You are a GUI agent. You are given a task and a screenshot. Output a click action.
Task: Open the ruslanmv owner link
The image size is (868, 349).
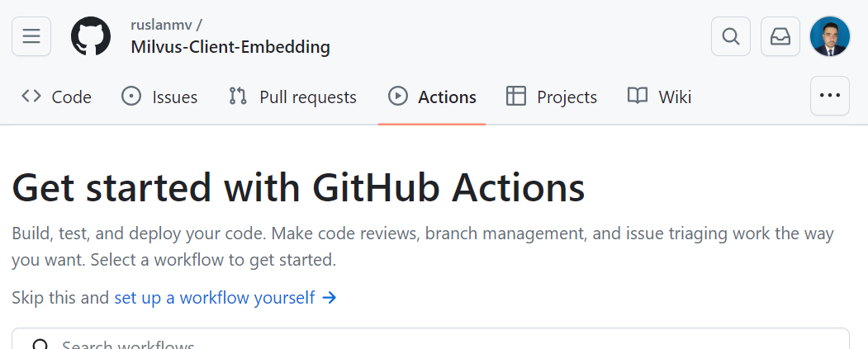tap(162, 24)
